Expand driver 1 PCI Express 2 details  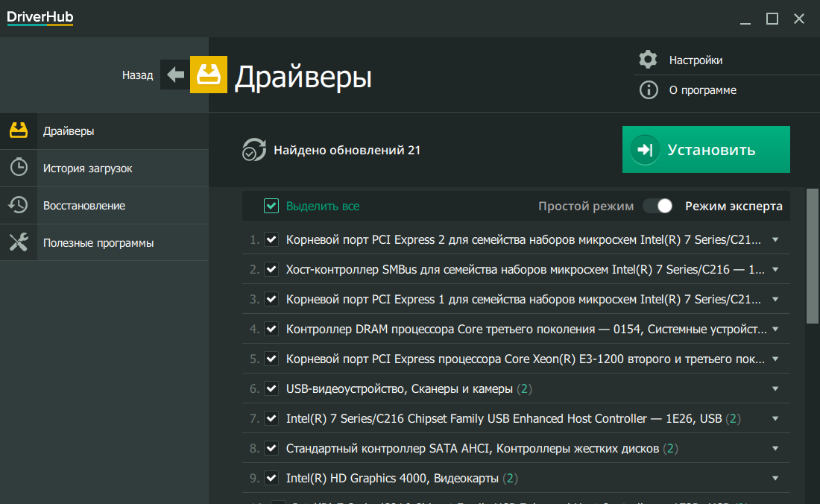[775, 240]
